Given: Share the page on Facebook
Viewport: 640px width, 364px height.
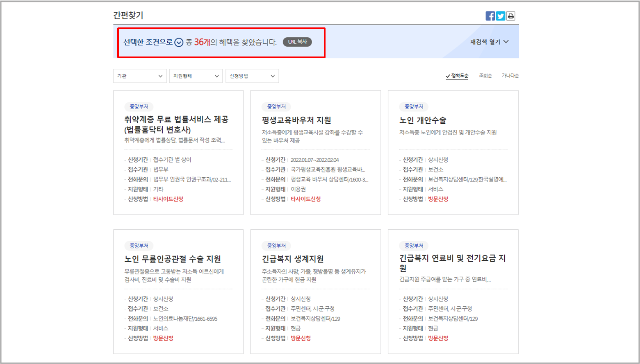Looking at the screenshot, I should tap(490, 16).
